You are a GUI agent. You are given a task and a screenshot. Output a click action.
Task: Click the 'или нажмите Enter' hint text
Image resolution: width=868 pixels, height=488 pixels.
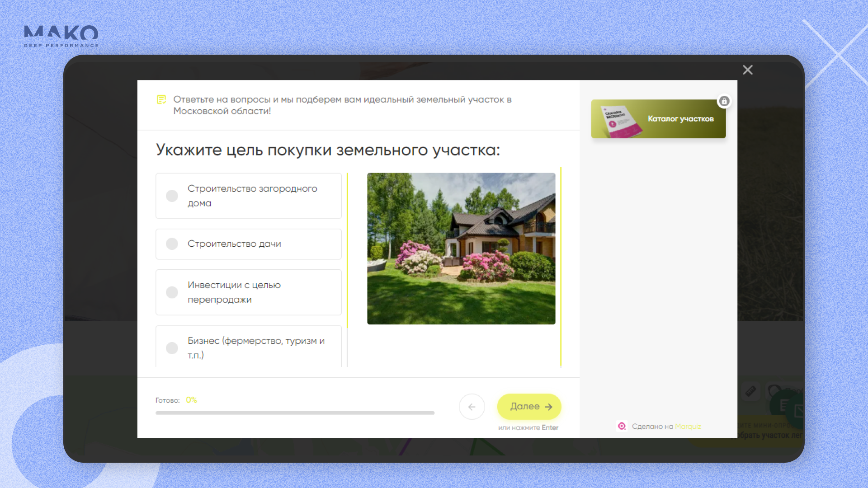pyautogui.click(x=528, y=427)
